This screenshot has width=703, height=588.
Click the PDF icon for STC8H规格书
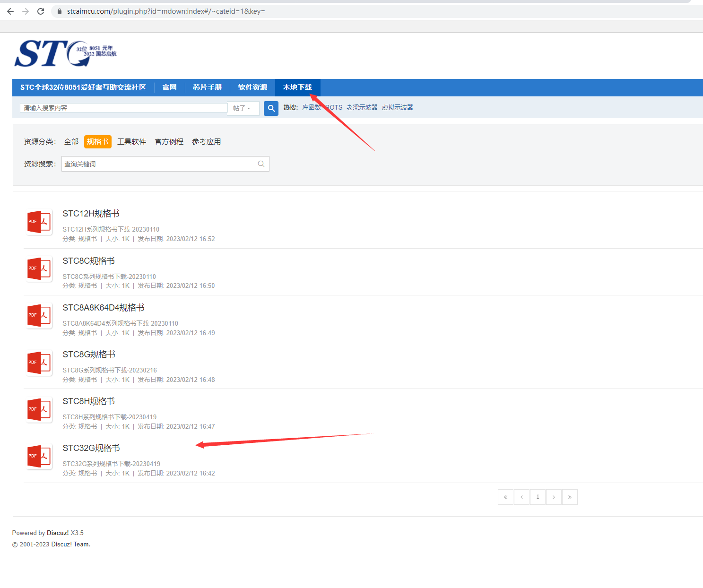tap(39, 410)
